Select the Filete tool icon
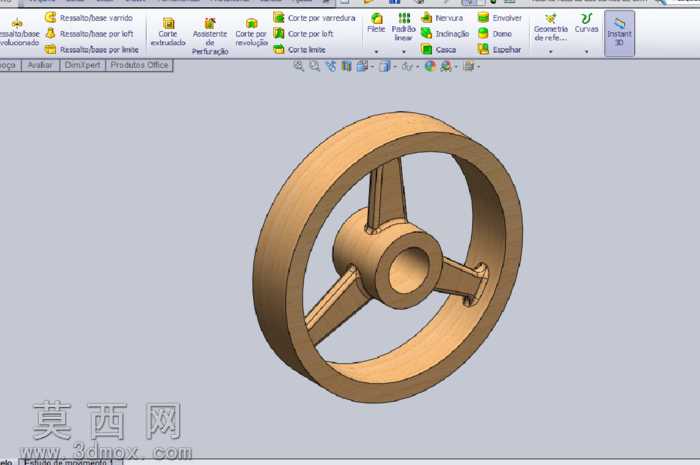The width and height of the screenshot is (700, 465). click(376, 18)
